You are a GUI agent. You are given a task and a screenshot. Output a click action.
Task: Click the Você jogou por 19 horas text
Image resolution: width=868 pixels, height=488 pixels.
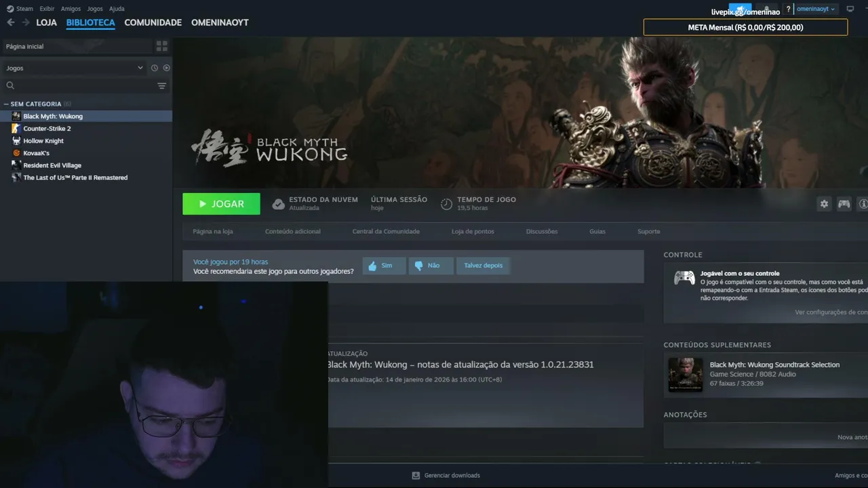pos(231,262)
